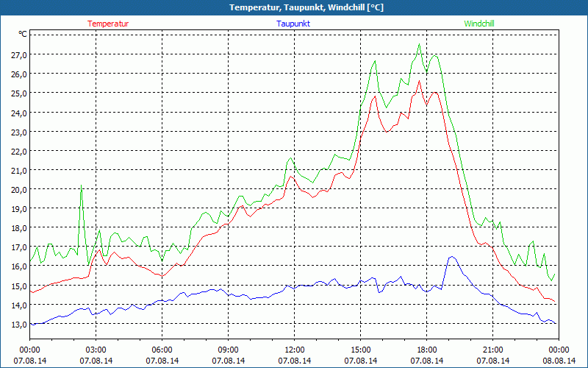Screen dimensions: 588x368
Task: Click the '20,0' y-axis value
Action: (19, 190)
